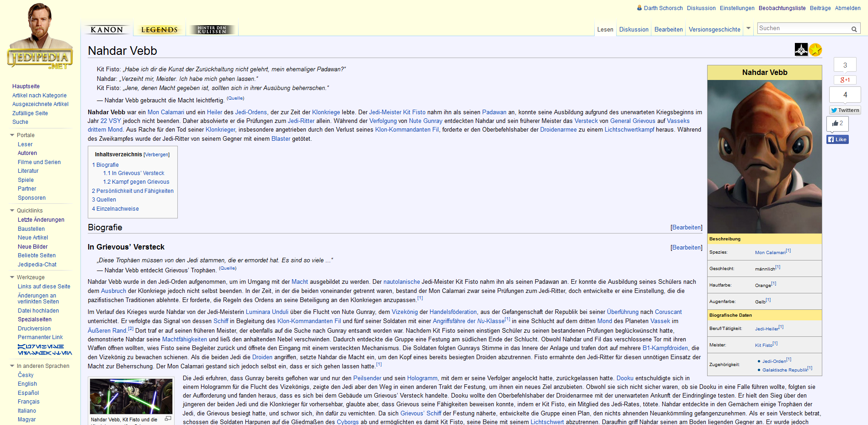Jump to 4 Einzelnachweise

115,209
